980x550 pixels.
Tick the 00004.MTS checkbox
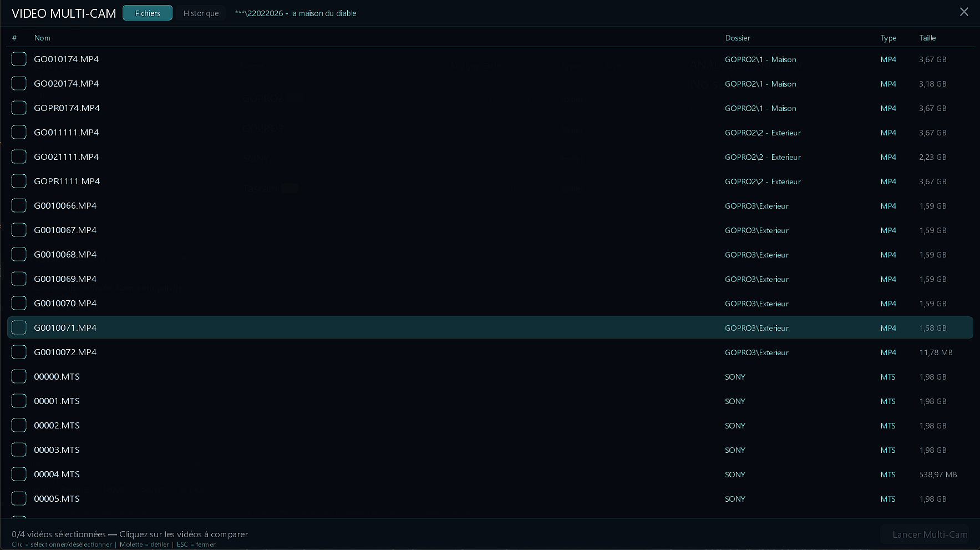click(19, 475)
